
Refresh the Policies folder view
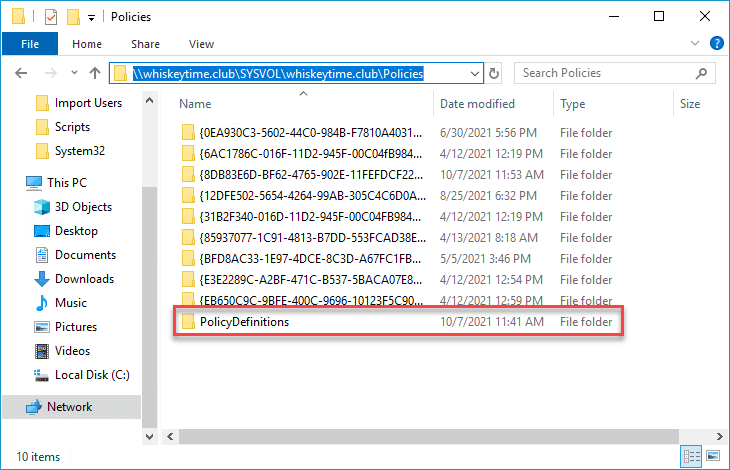click(x=494, y=74)
